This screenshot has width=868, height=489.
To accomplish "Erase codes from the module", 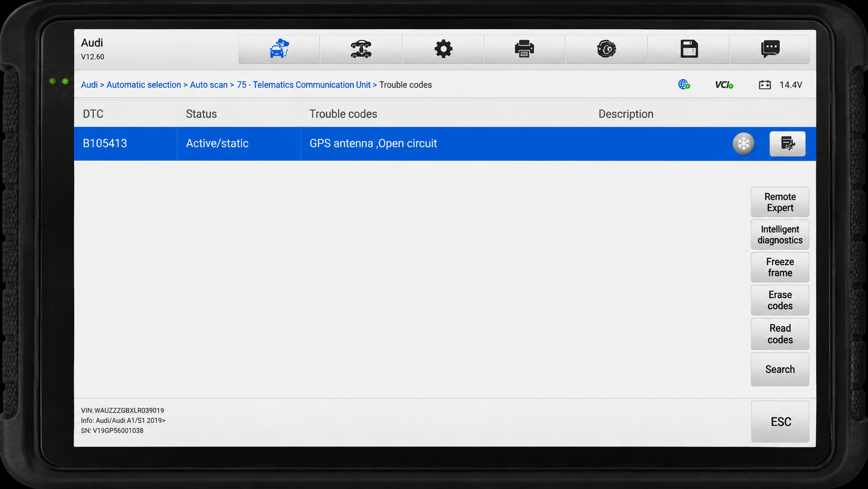I will (x=780, y=300).
